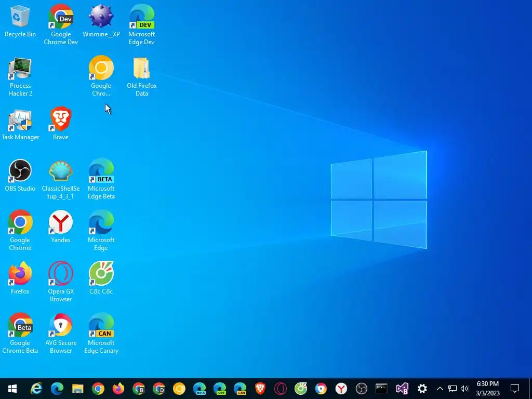Select the Process Hacker 2 desktop shortcut

point(20,77)
